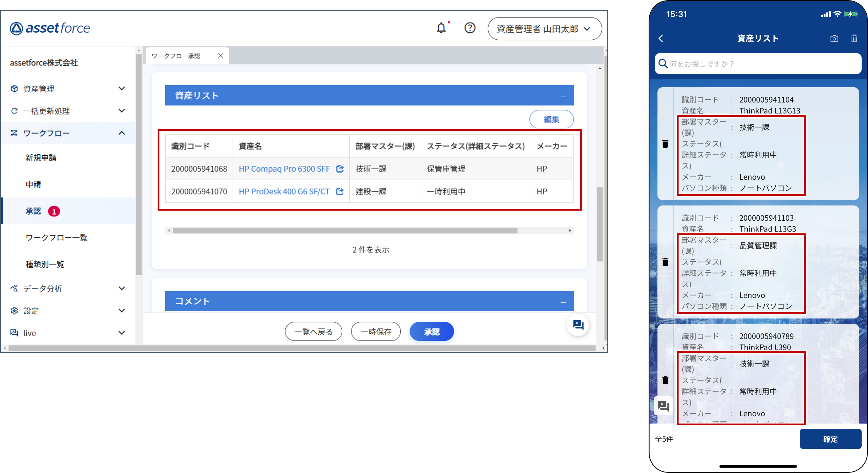
Task: Click the 一括更新処理 refresh icon
Action: (14, 111)
